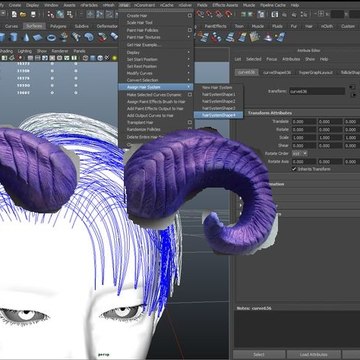Expand the Set Start Position submenu

pos(156,59)
